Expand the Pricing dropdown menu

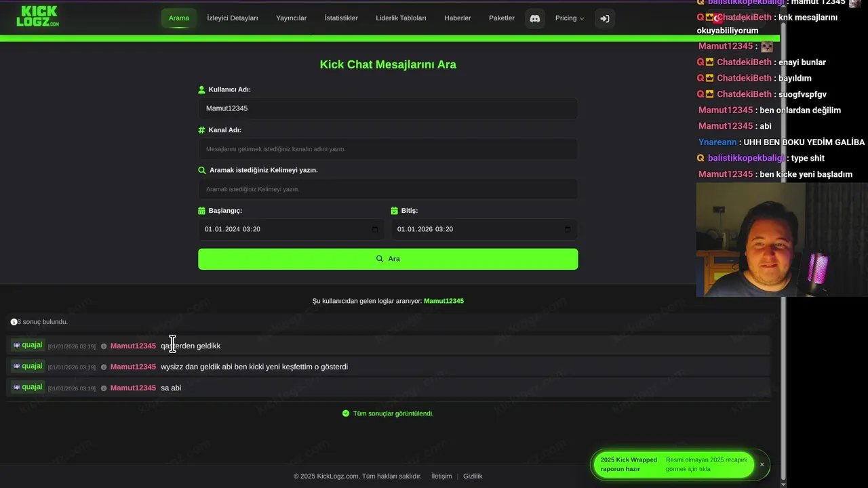coord(570,18)
